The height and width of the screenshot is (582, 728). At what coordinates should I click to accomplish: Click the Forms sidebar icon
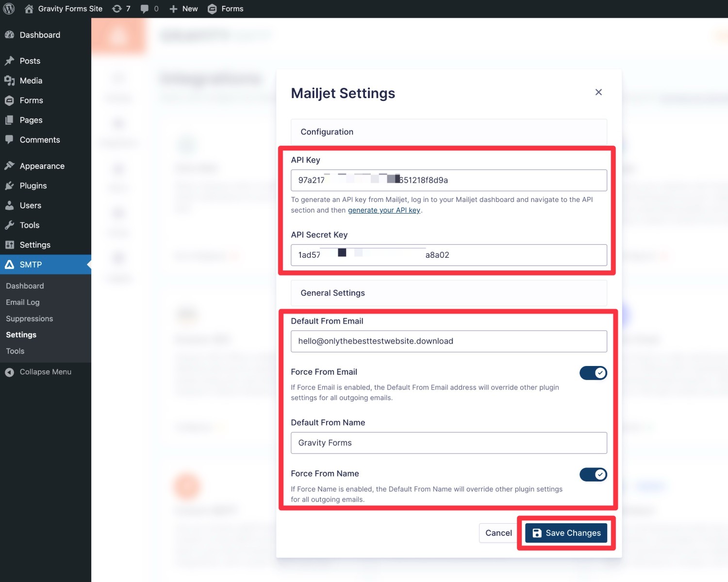pos(9,100)
